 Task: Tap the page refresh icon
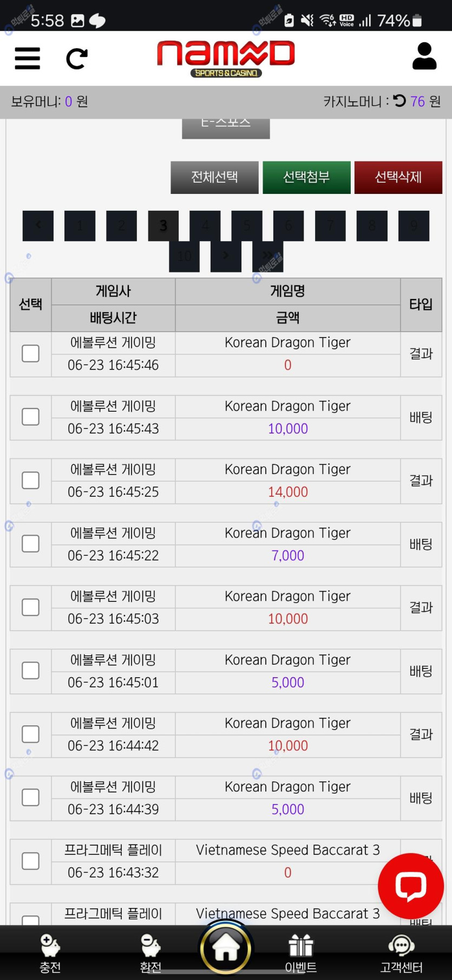click(x=77, y=59)
